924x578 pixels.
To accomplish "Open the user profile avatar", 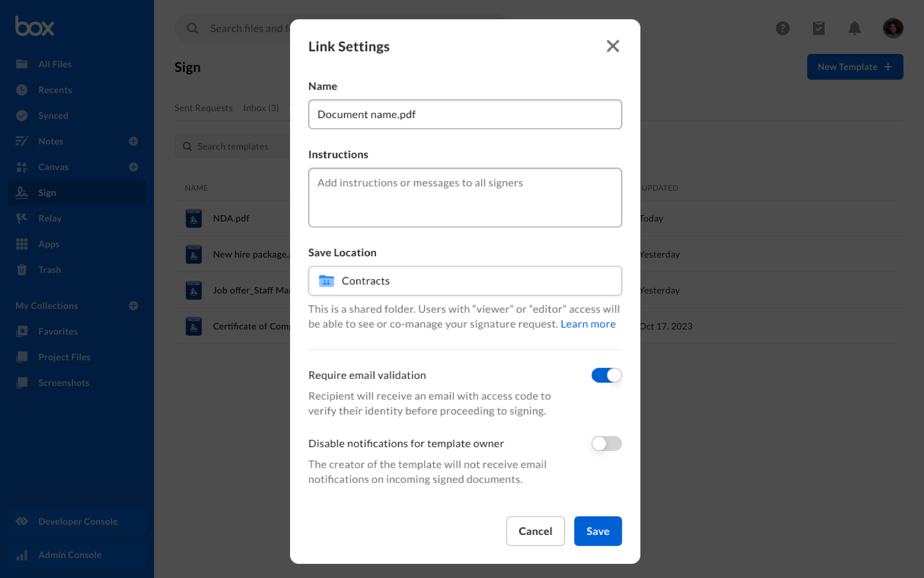I will [x=893, y=28].
